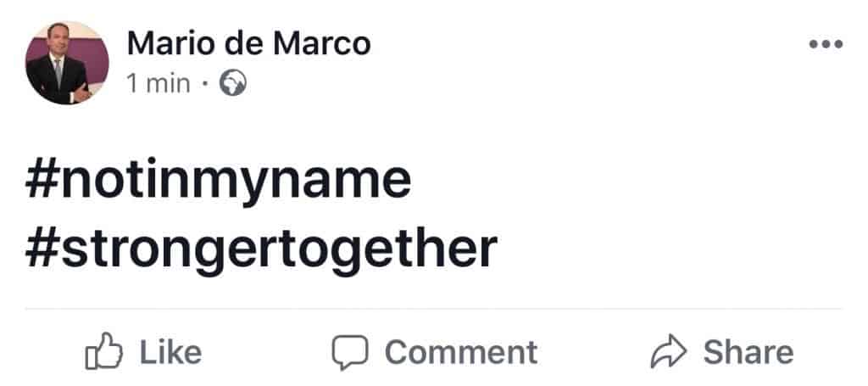Click the thumbs-up Like icon
Screen dimensions: 868x386
[103, 351]
